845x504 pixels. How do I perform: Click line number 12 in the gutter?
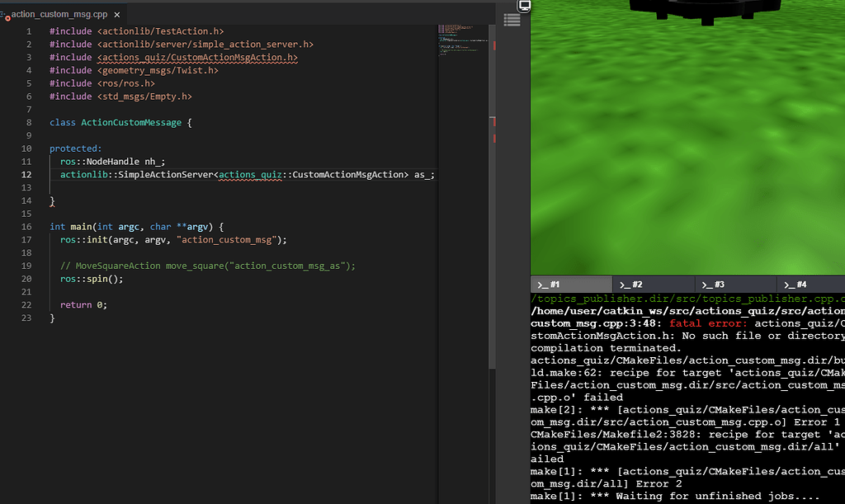click(x=26, y=174)
